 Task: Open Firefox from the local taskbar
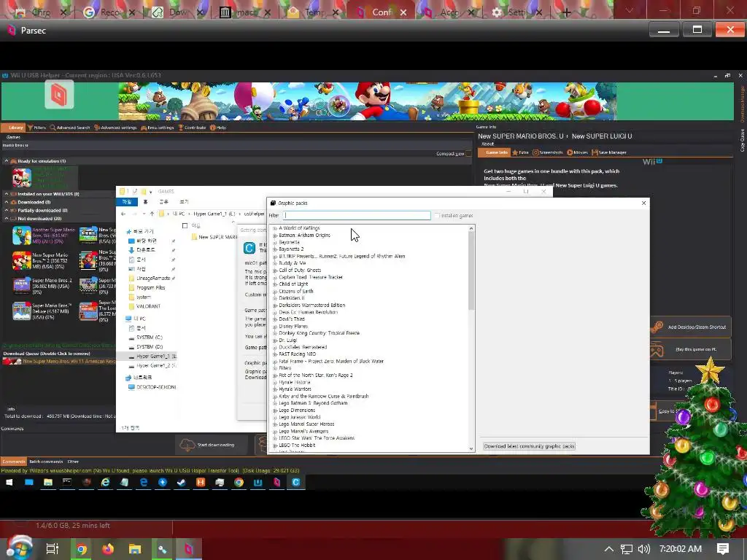coord(108,549)
